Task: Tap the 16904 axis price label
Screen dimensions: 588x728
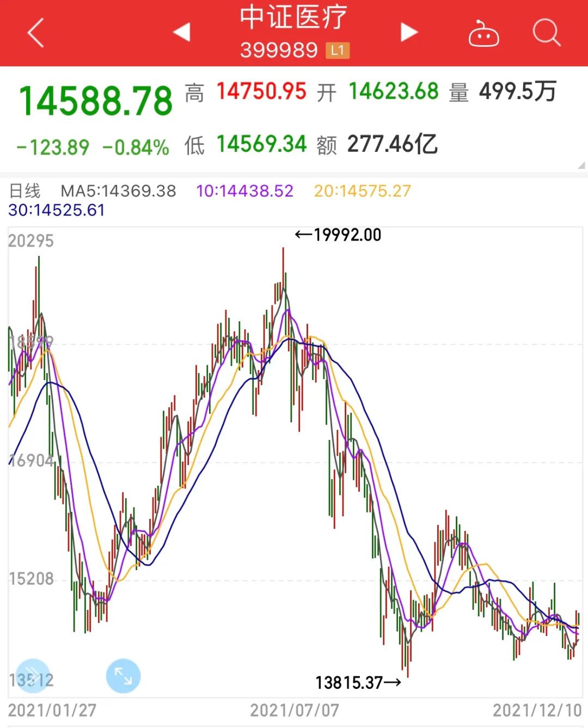Action: (31, 461)
